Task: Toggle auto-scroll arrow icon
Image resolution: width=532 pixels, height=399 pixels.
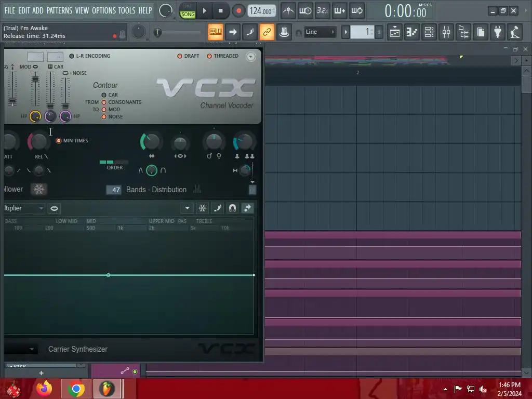Action: point(233,32)
